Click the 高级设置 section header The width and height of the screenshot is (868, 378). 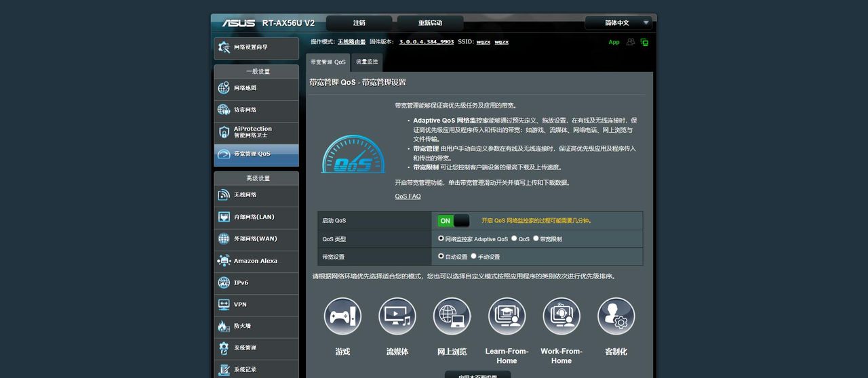pyautogui.click(x=257, y=178)
